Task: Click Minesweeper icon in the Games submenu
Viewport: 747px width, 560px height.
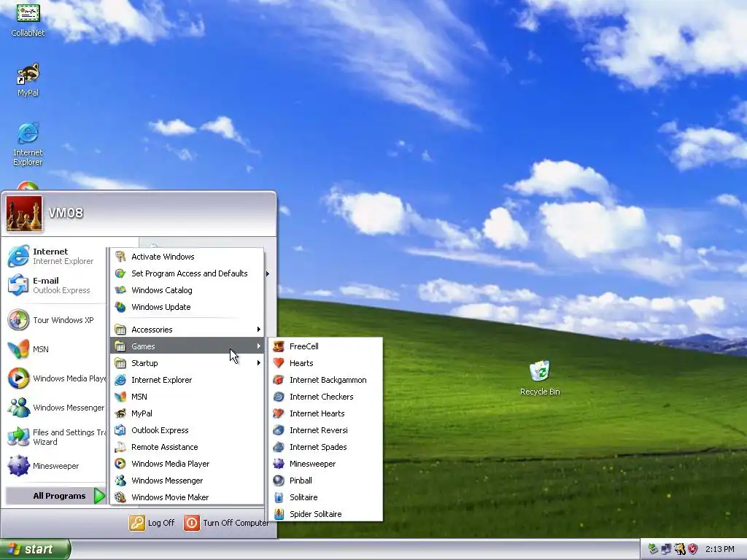Action: [279, 463]
